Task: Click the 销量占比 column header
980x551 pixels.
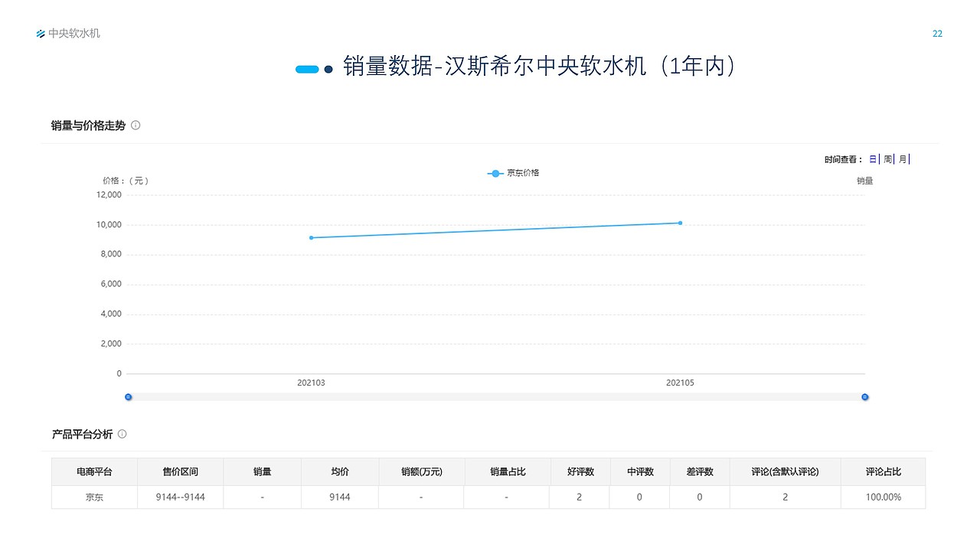Action: pos(508,471)
